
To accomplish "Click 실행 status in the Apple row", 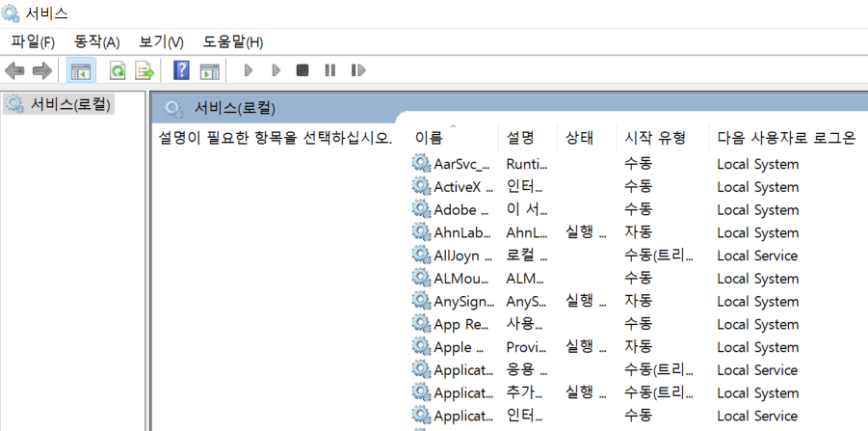I will (586, 347).
